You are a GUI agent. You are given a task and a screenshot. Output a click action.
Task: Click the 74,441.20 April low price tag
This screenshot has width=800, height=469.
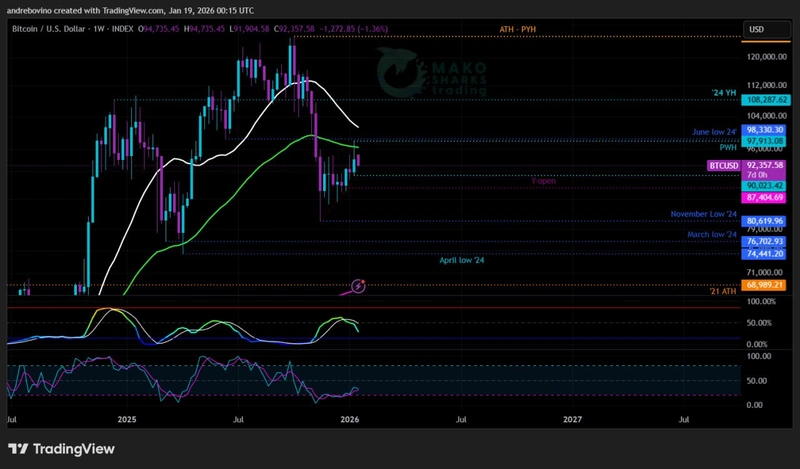pos(766,254)
